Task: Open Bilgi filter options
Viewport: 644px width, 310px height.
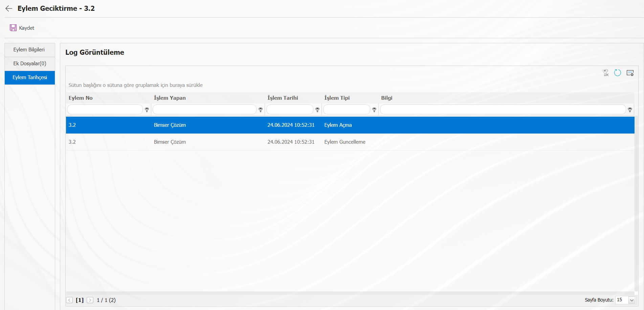Action: [630, 110]
